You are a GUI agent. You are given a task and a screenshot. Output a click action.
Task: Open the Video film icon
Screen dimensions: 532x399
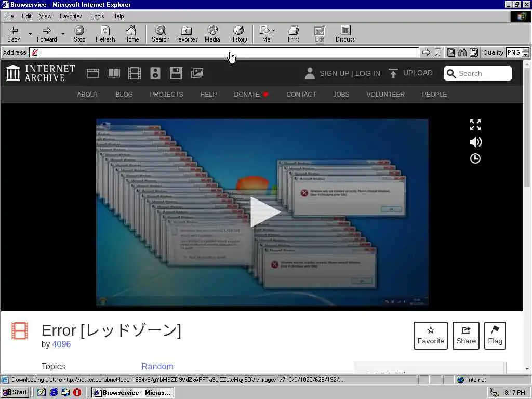point(135,73)
